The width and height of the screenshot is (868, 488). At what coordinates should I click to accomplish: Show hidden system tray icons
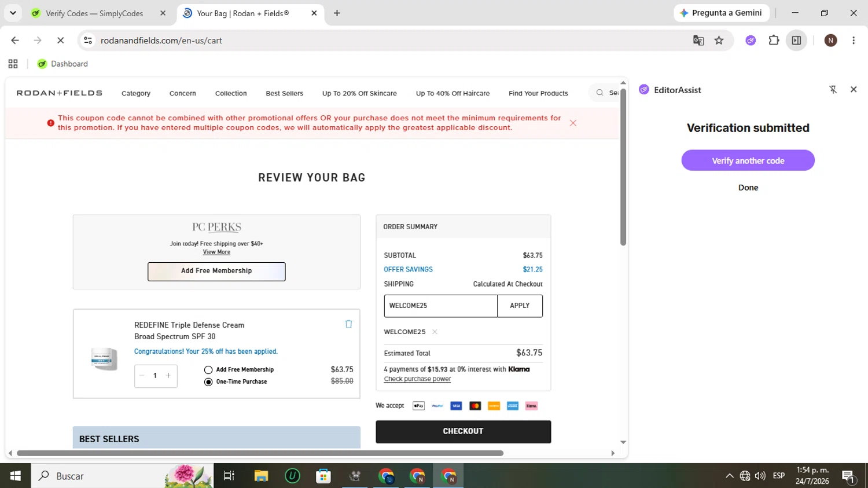(x=730, y=476)
